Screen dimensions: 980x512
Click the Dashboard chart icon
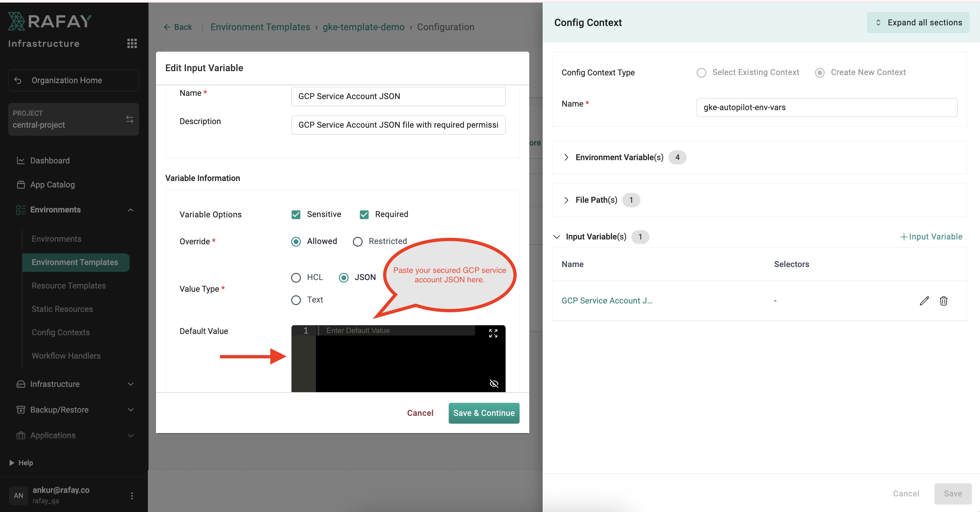coord(20,160)
